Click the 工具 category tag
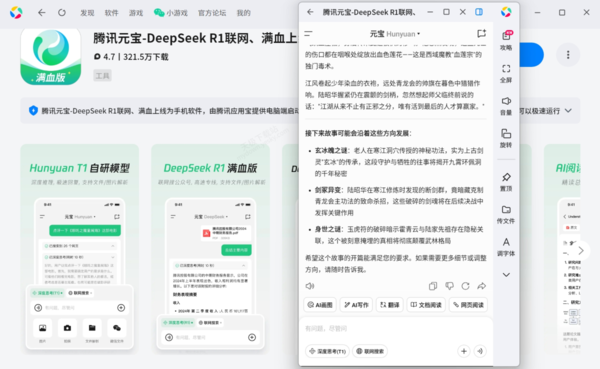This screenshot has height=369, width=600. (x=102, y=75)
